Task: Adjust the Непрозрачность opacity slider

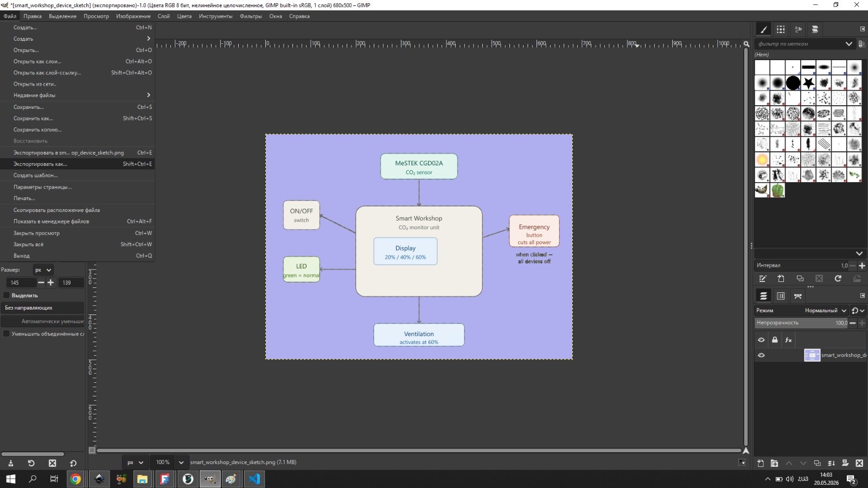Action: pos(801,323)
